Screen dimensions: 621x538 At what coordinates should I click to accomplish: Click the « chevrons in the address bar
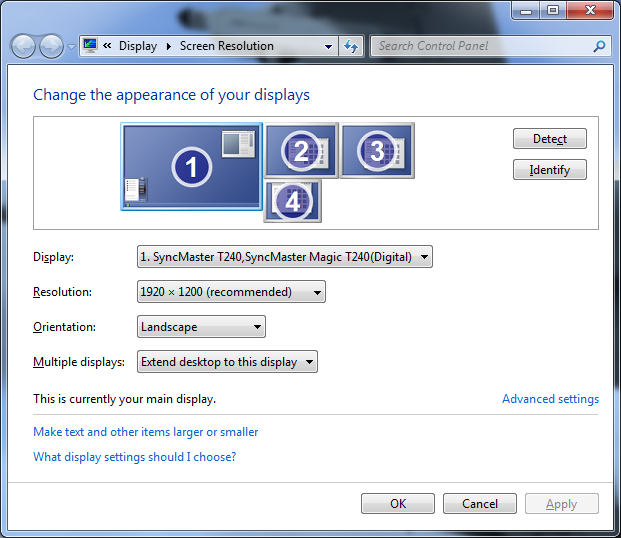tap(107, 46)
